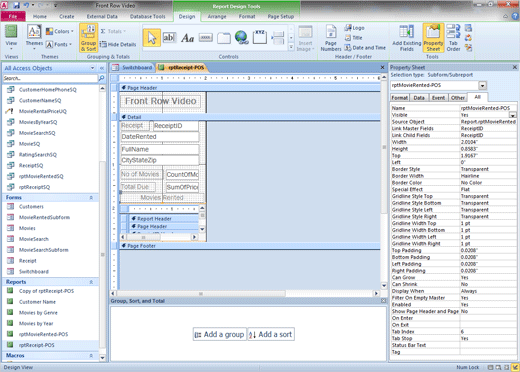
Task: Click the Design View status bar icon
Action: pyautogui.click(x=516, y=367)
